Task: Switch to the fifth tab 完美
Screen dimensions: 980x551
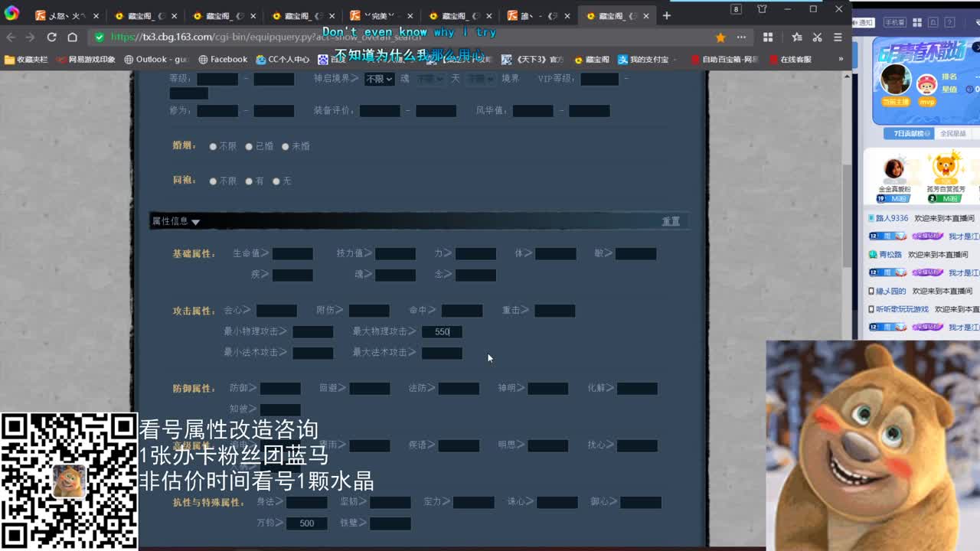Action: pos(381,15)
